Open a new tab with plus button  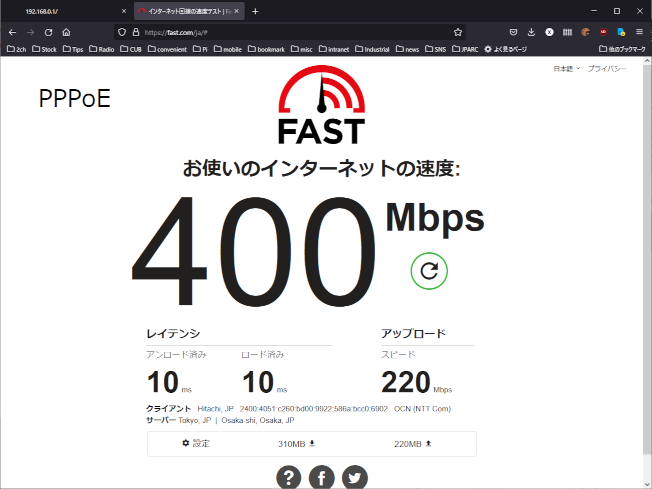[x=255, y=12]
